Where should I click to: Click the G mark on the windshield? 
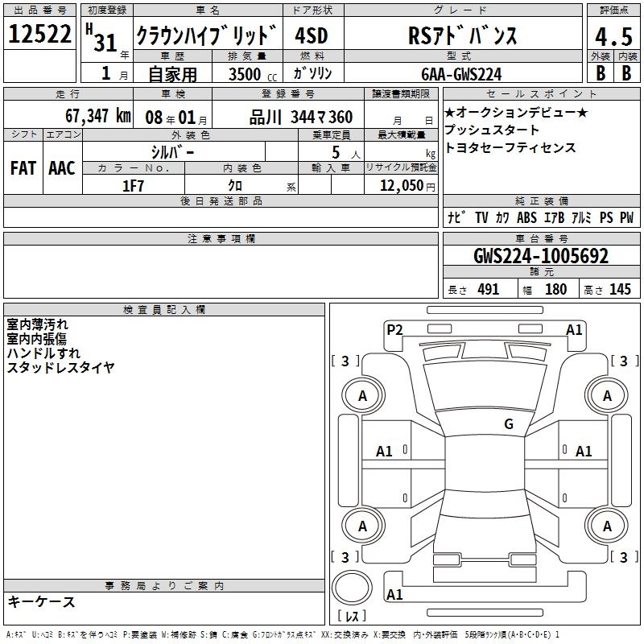[508, 424]
